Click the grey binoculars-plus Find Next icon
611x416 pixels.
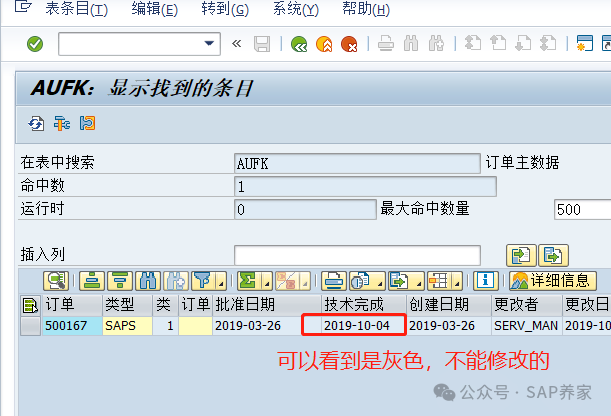[x=436, y=44]
